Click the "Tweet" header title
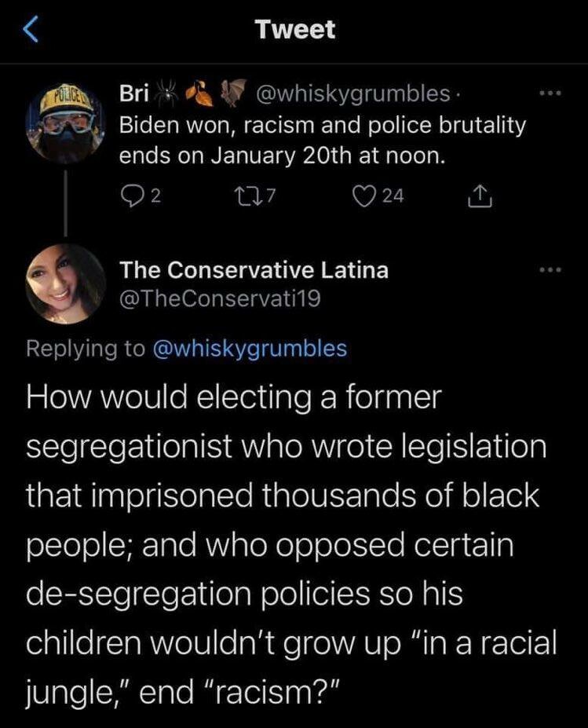This screenshot has width=588, height=728. pyautogui.click(x=294, y=30)
